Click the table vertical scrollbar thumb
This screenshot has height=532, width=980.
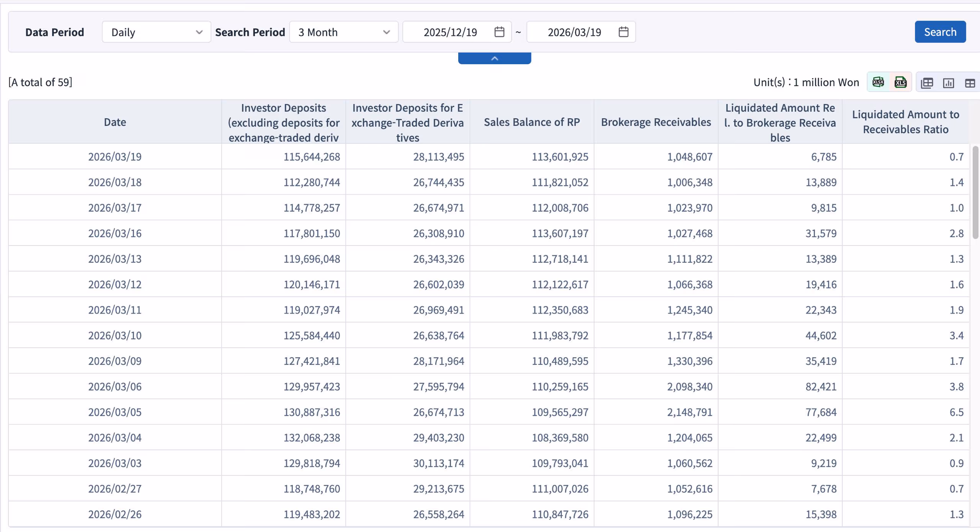[x=975, y=192]
